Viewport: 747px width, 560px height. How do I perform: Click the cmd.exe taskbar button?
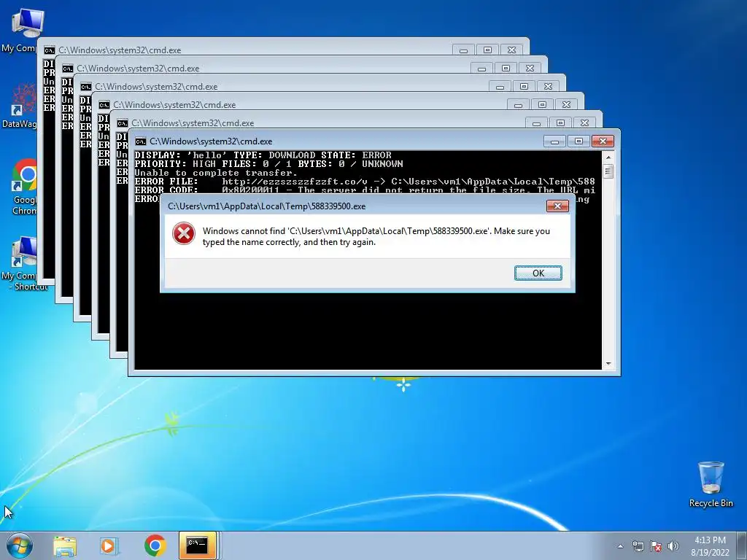(x=197, y=545)
